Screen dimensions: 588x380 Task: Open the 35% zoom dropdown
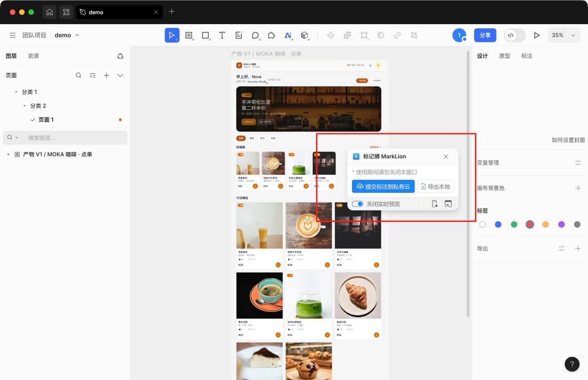[x=564, y=35]
